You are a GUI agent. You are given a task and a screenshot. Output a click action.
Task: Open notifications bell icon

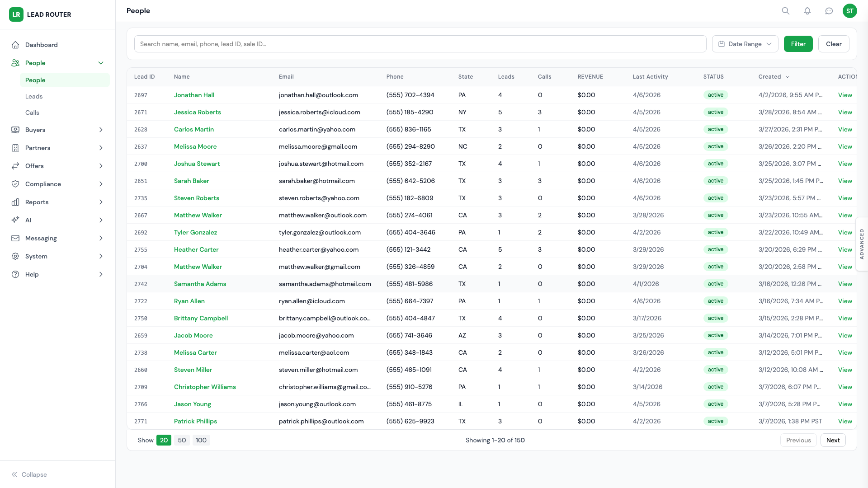click(x=807, y=11)
